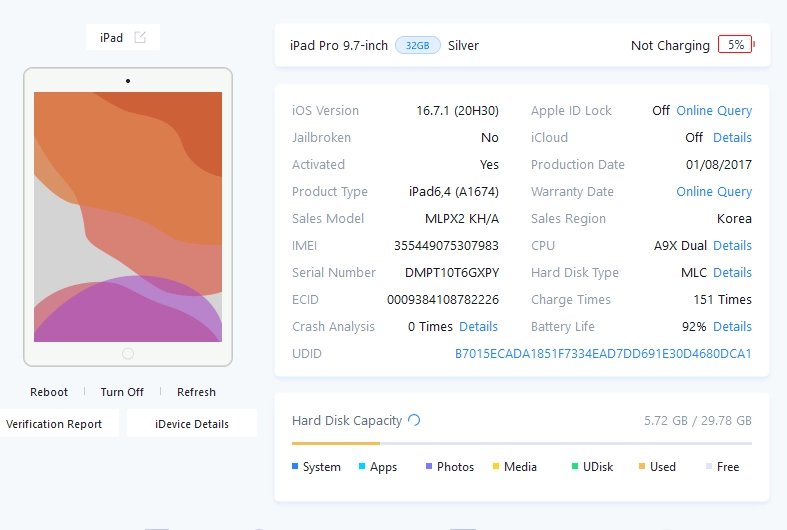Click the cyan Apps legend swatch
Image resolution: width=787 pixels, height=530 pixels.
click(362, 466)
